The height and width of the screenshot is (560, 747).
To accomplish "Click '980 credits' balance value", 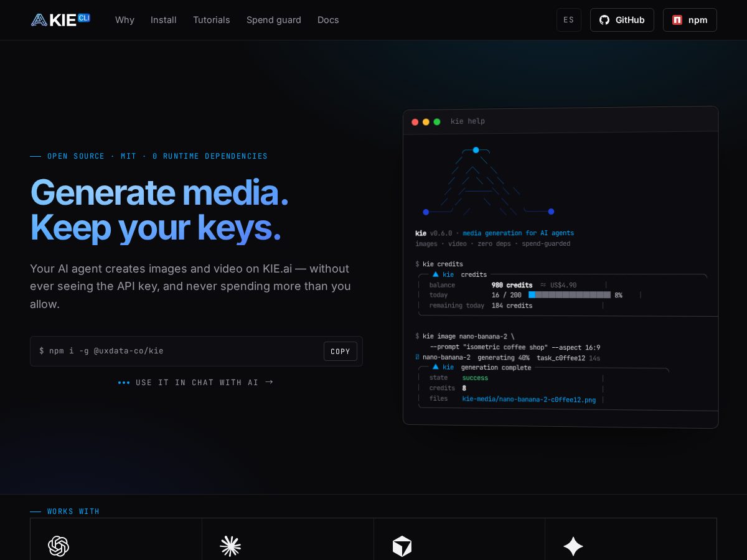I will point(512,285).
